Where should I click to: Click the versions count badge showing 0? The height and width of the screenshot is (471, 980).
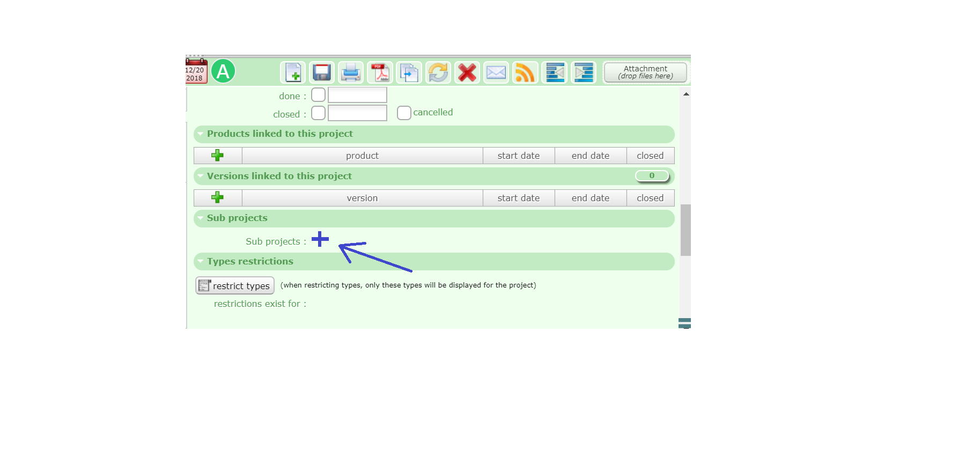tap(652, 175)
